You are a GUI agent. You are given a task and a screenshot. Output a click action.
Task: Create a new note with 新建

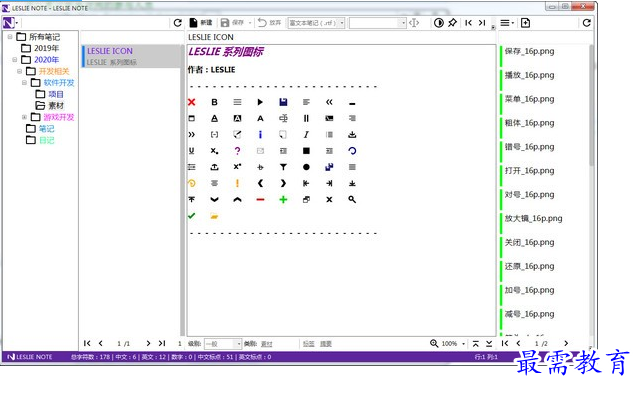click(201, 23)
